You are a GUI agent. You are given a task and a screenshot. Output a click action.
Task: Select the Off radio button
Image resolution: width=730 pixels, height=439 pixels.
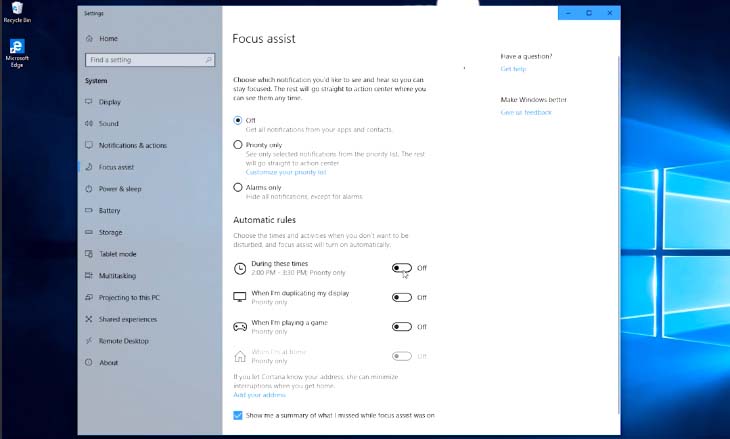(x=238, y=120)
